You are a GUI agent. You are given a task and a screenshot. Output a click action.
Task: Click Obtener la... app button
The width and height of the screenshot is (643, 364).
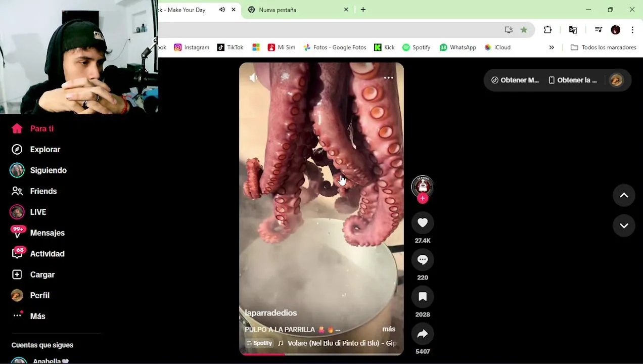tap(573, 80)
